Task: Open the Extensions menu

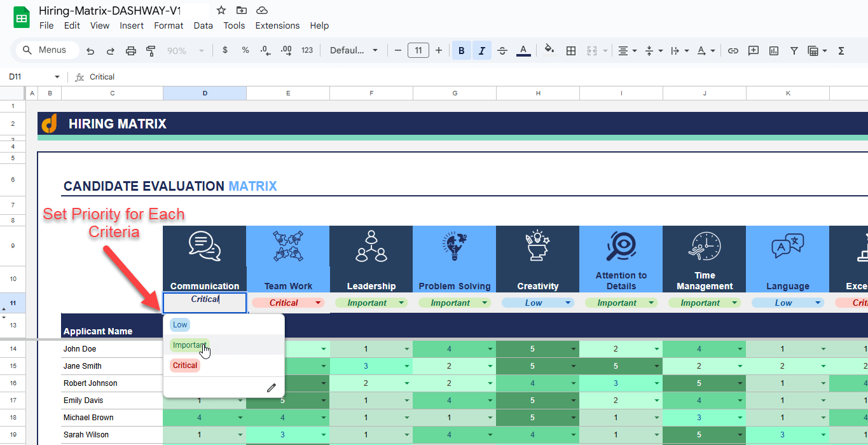Action: click(277, 25)
